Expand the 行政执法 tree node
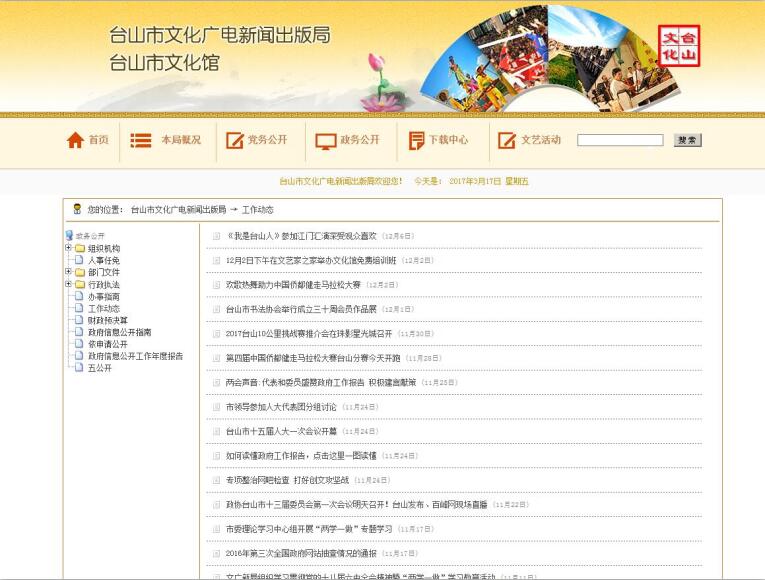The image size is (765, 580). [x=68, y=284]
